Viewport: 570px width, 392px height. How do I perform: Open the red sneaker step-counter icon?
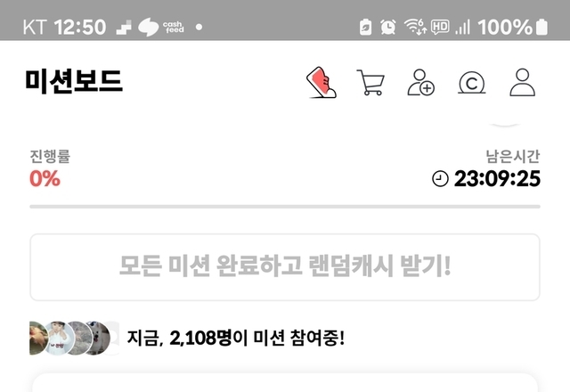click(322, 83)
